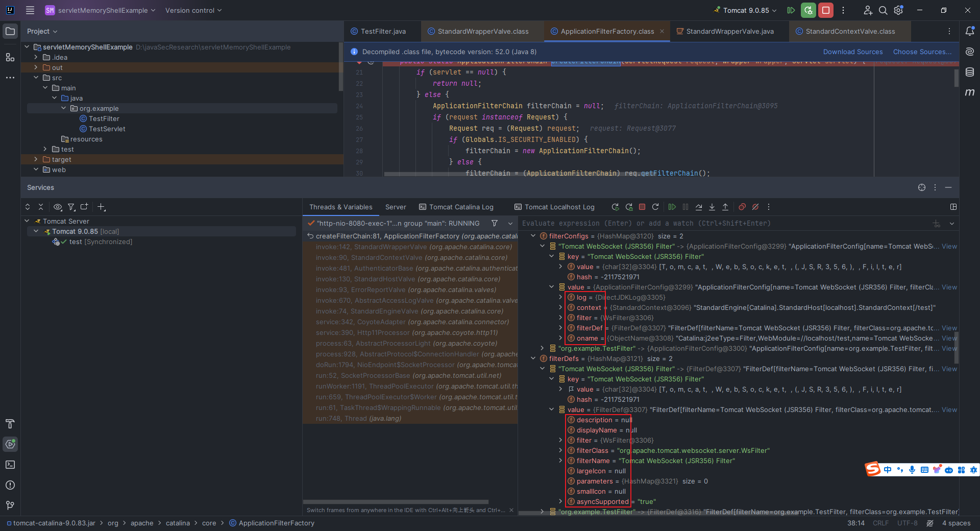Open the Project view dropdown
980x531 pixels.
pos(42,31)
